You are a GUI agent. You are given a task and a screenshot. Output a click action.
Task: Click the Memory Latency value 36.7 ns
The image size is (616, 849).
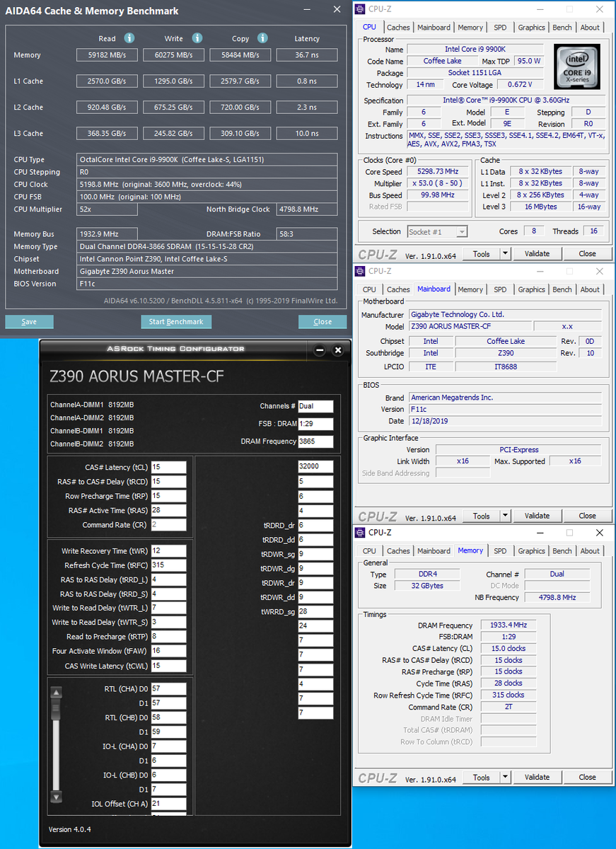click(306, 55)
